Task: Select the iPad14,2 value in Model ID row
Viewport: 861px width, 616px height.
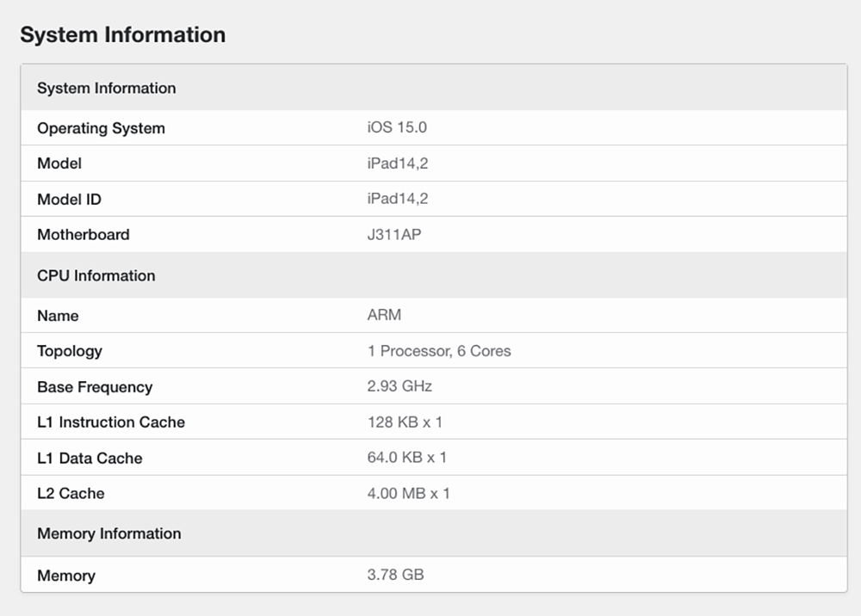Action: point(398,199)
